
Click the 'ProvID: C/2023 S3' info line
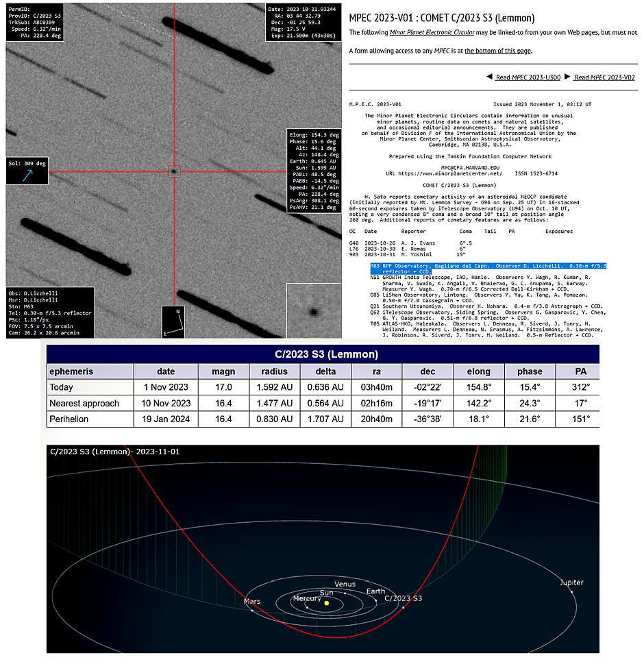(x=35, y=16)
